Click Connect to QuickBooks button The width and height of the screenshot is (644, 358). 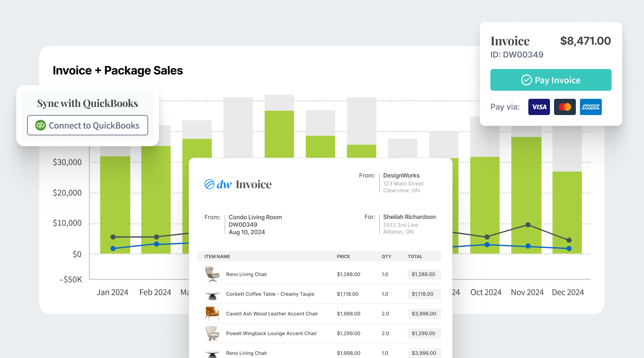tap(88, 126)
